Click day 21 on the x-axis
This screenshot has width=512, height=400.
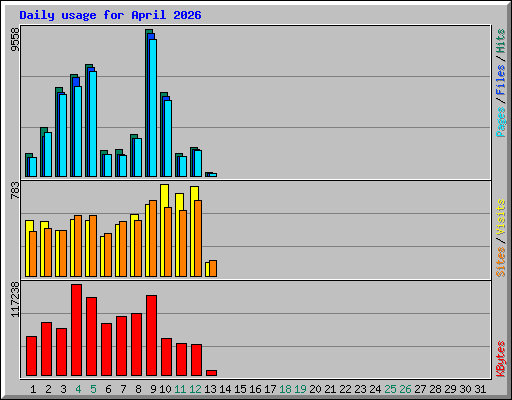click(330, 389)
